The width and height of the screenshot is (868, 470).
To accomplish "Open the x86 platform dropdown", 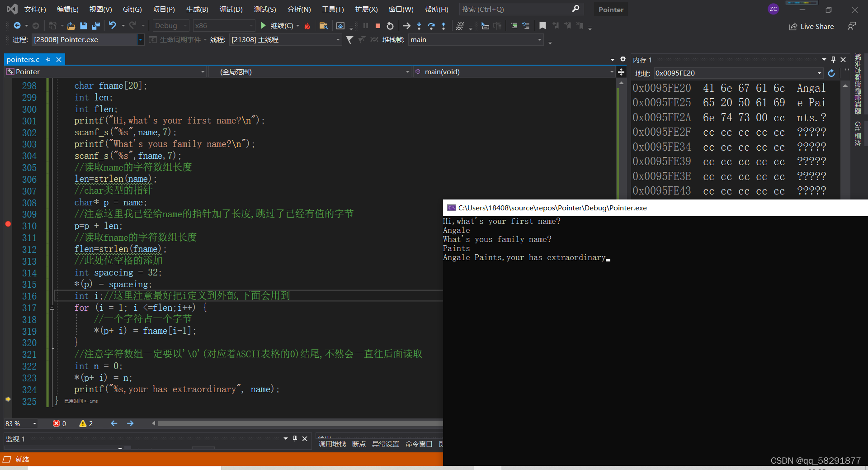I will click(223, 25).
